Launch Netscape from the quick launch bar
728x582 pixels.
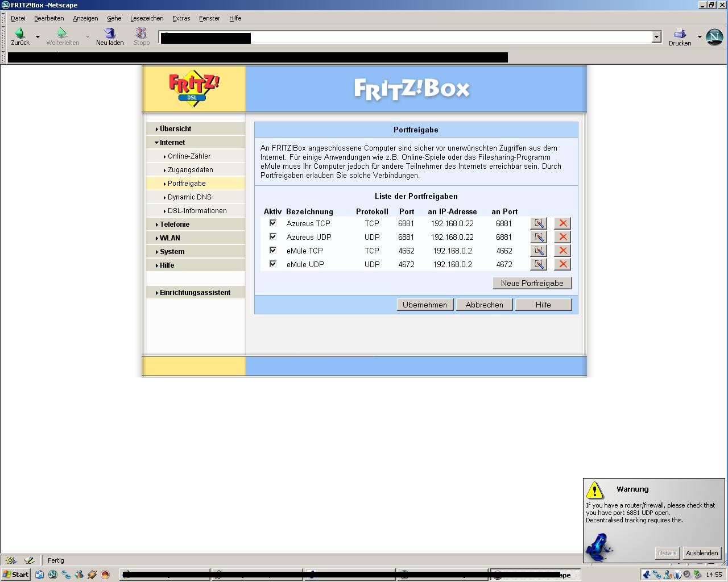point(53,575)
